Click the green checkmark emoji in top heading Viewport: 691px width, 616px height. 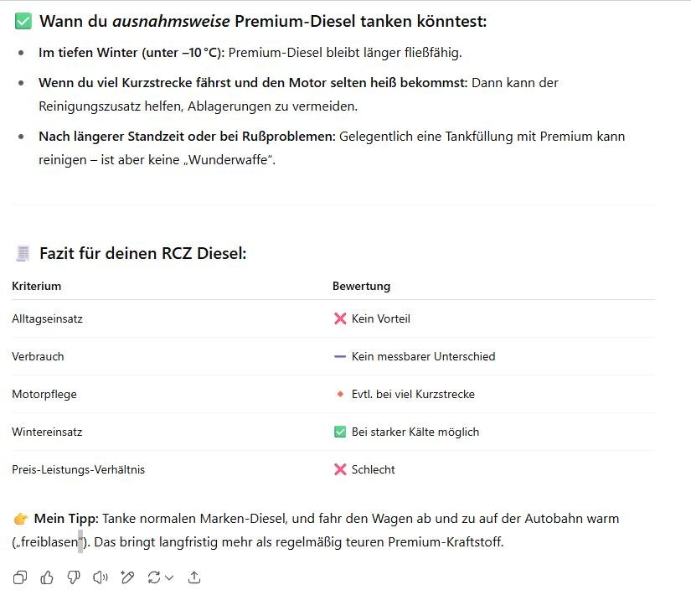pos(23,22)
